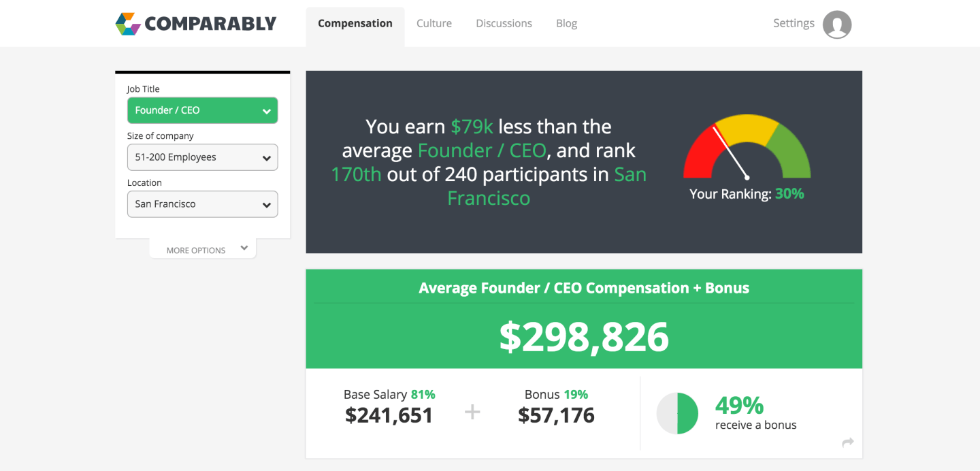Image resolution: width=980 pixels, height=471 pixels.
Task: Click the $298,826 average compensation figure
Action: [584, 337]
